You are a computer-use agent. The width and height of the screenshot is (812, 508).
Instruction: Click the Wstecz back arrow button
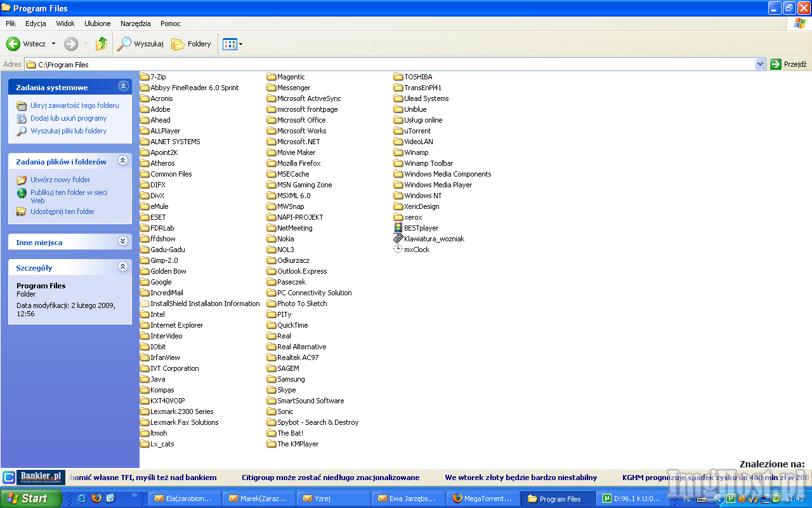pos(25,44)
